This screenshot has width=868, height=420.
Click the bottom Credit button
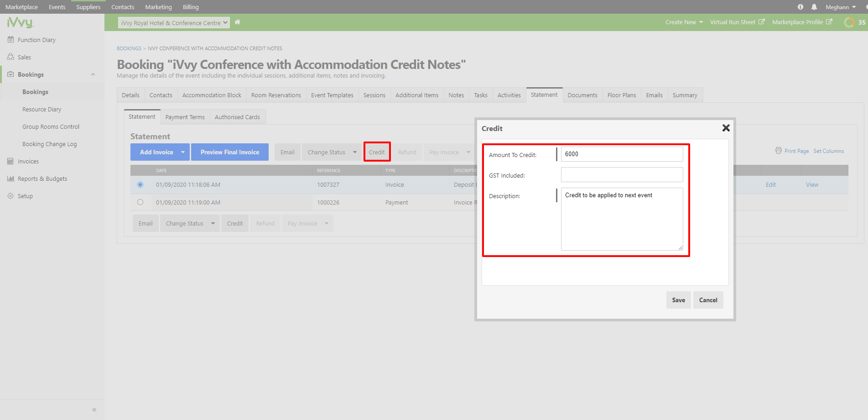tap(235, 223)
